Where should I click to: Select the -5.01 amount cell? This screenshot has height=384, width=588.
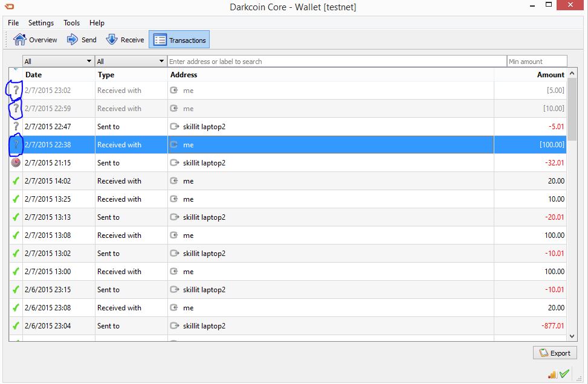530,126
